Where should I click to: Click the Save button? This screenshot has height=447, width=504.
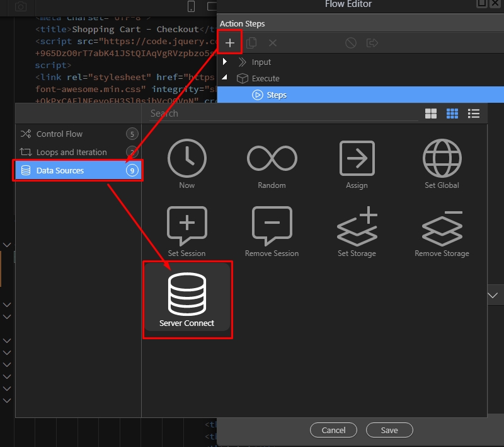click(x=389, y=430)
